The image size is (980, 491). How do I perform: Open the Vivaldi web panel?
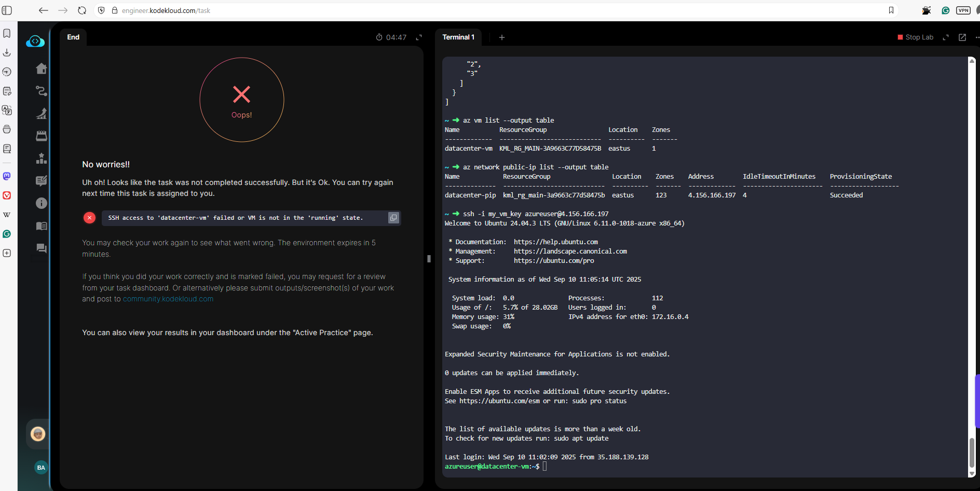(x=7, y=195)
